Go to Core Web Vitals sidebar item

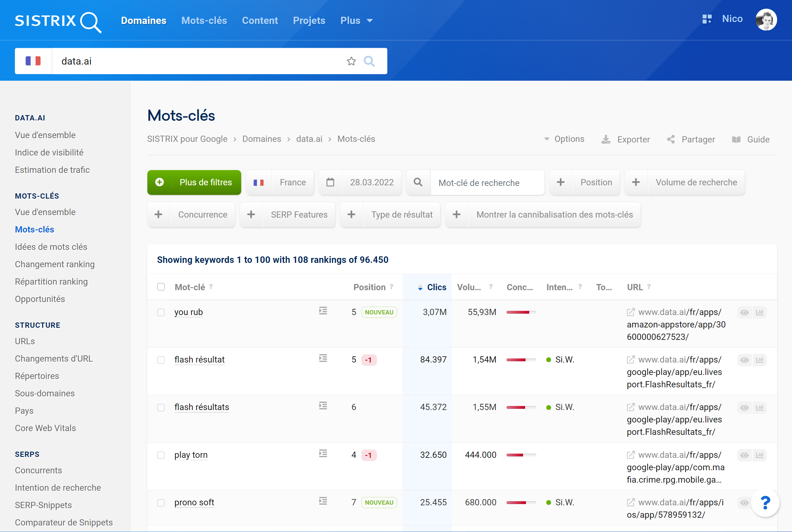(x=45, y=428)
